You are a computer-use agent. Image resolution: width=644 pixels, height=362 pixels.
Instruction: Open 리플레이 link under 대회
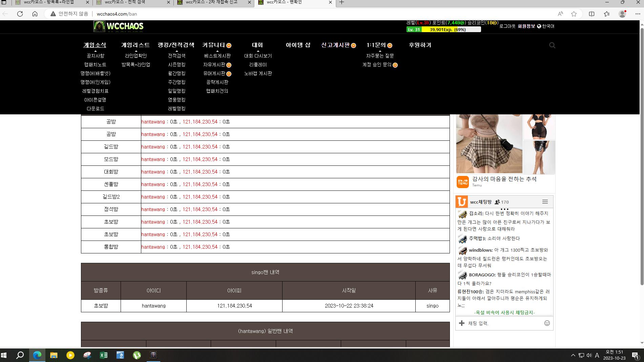[x=258, y=65]
